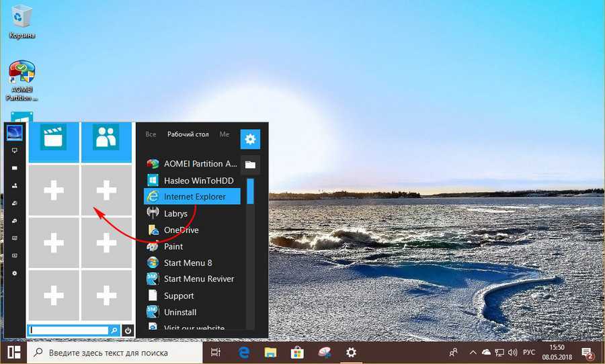Switch to the Все tab
This screenshot has width=605, height=364.
click(151, 134)
